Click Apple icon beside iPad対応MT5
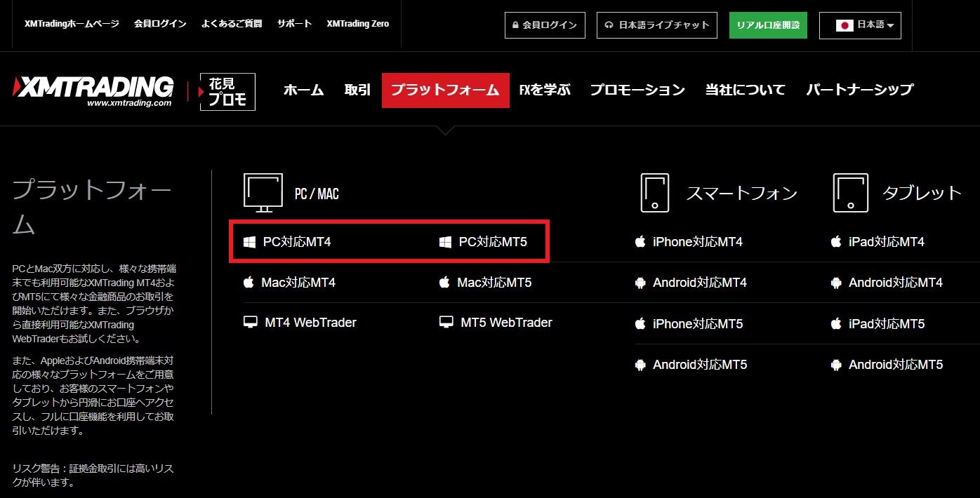Image resolution: width=980 pixels, height=498 pixels. coord(835,323)
